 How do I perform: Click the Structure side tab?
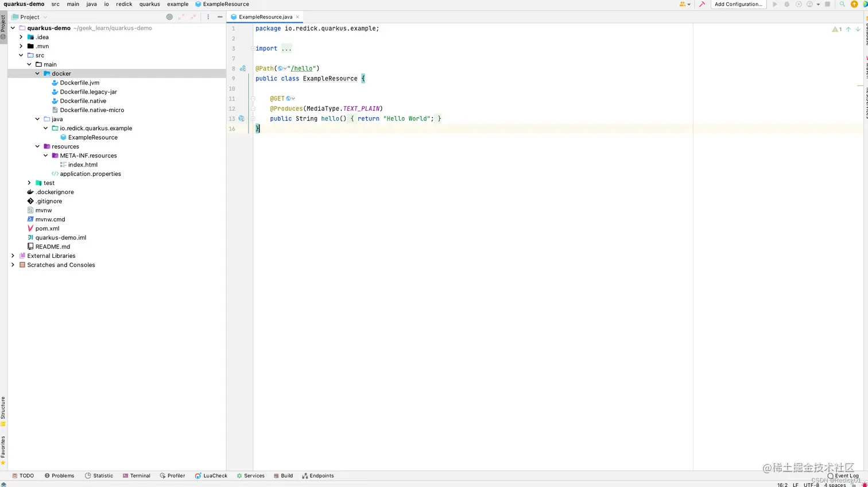[x=3, y=411]
